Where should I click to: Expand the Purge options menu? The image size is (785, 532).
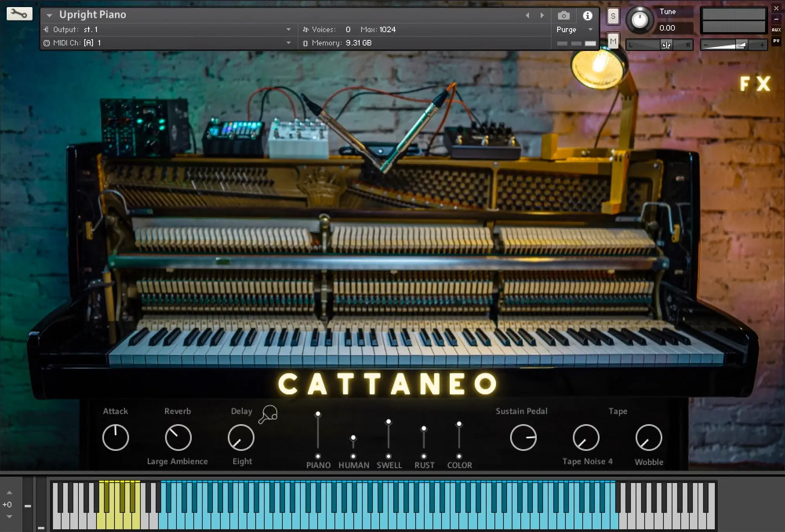[x=590, y=29]
